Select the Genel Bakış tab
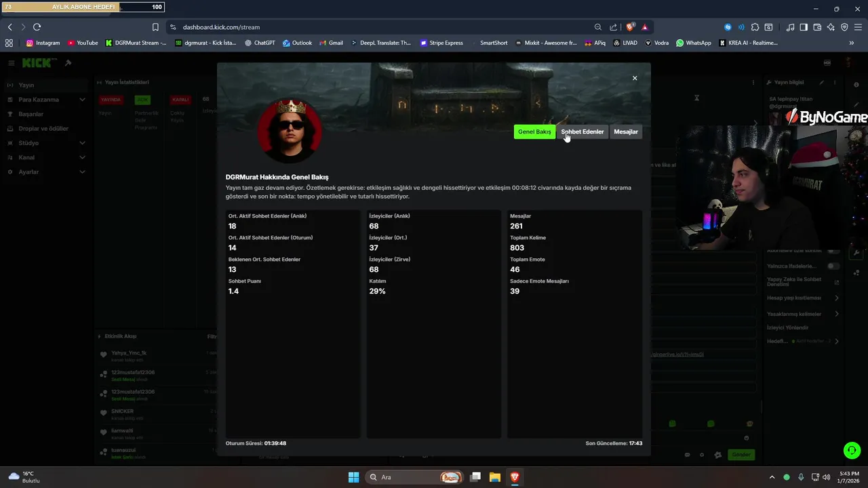This screenshot has width=868, height=488. click(x=534, y=131)
